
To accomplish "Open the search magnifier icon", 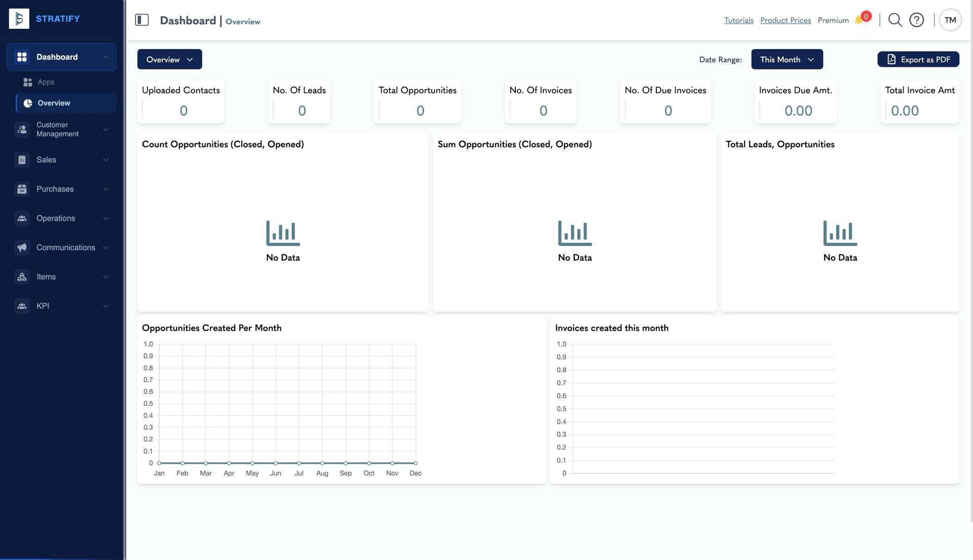I will coord(894,20).
